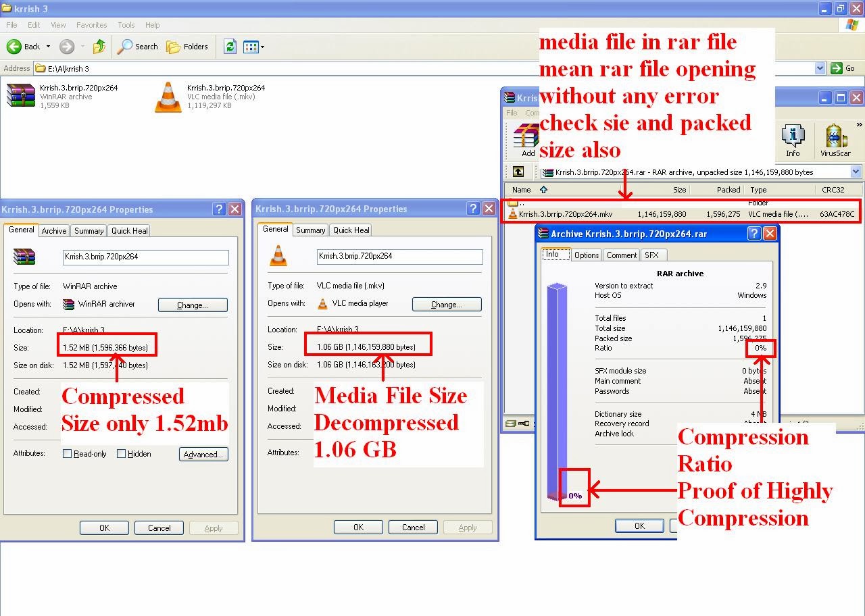
Task: Click the Advanced button in RAR Properties
Action: 203,454
